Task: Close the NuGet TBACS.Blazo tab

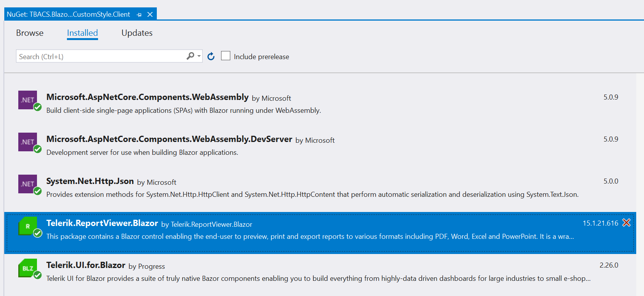Action: [x=150, y=14]
